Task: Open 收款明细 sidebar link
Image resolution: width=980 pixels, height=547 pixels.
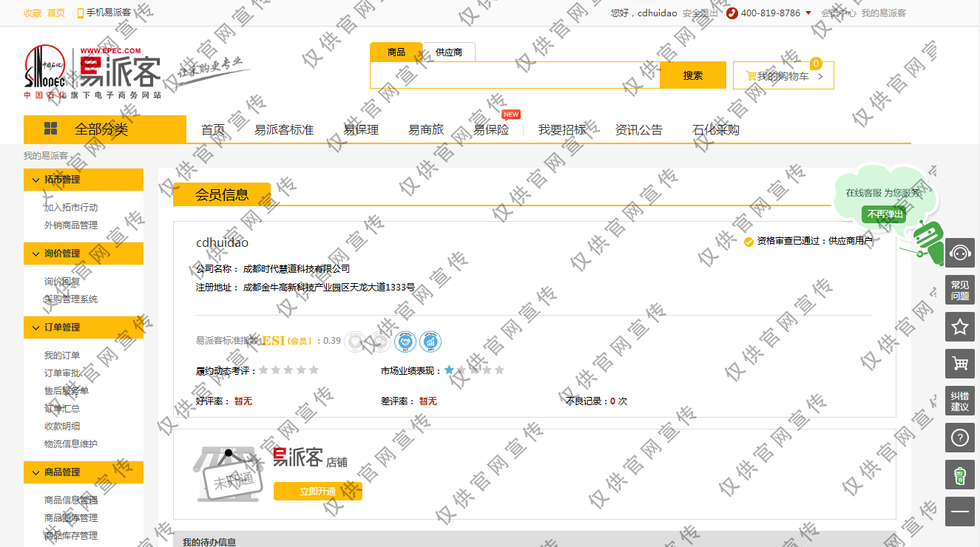Action: (x=62, y=427)
